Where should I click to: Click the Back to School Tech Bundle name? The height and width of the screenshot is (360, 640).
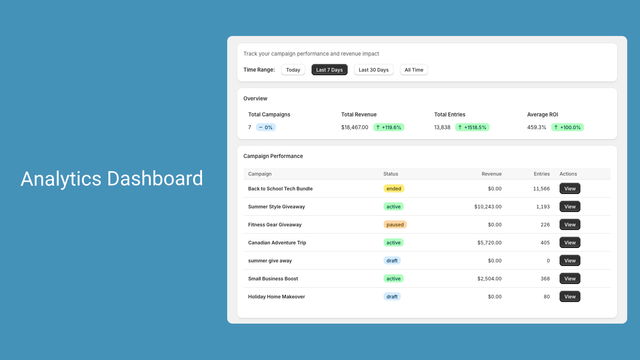tap(280, 189)
